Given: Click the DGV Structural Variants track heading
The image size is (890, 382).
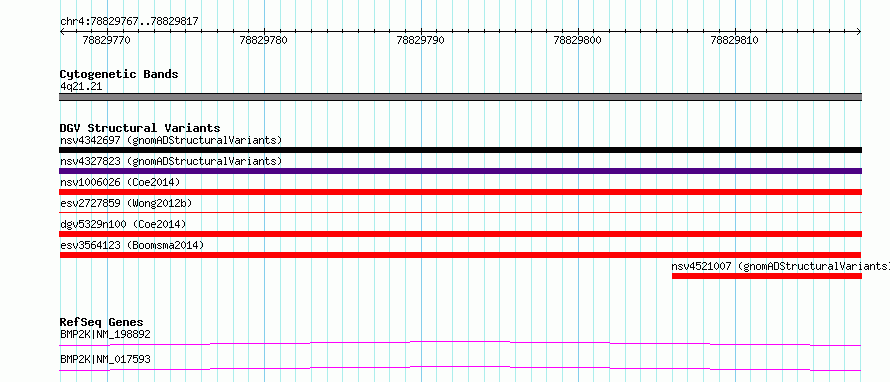Looking at the screenshot, I should 140,128.
